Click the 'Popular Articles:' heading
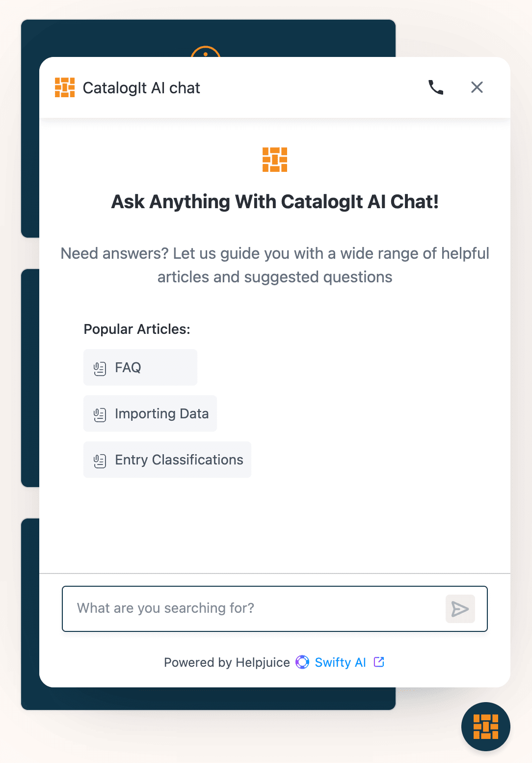532x763 pixels. pos(137,329)
